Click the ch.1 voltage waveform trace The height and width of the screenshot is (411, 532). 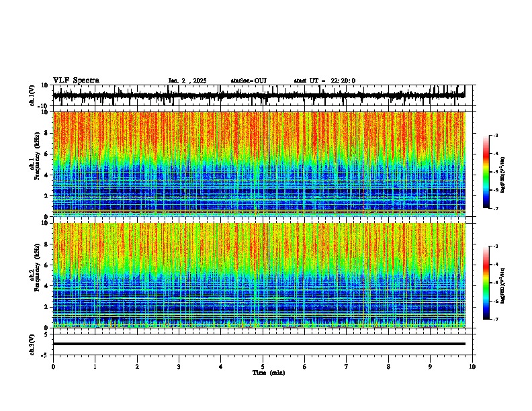[x=259, y=95]
